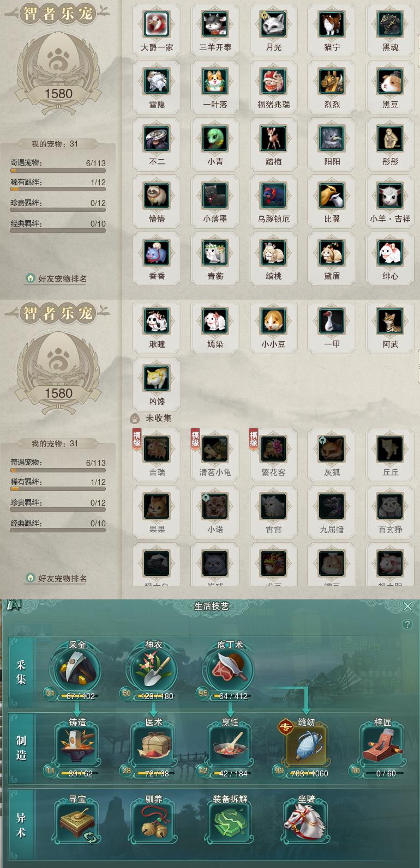Close the 生活技艺 skills window
The height and width of the screenshot is (868, 420).
pos(407,606)
